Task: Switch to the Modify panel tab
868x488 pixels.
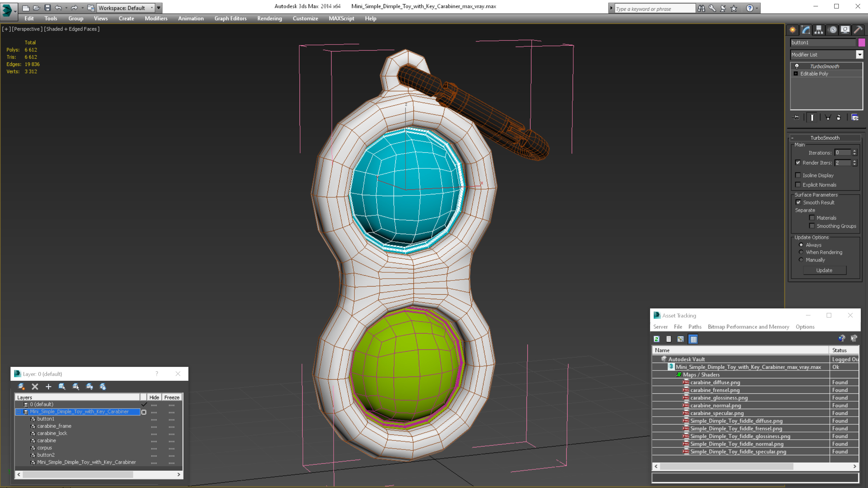Action: click(806, 30)
